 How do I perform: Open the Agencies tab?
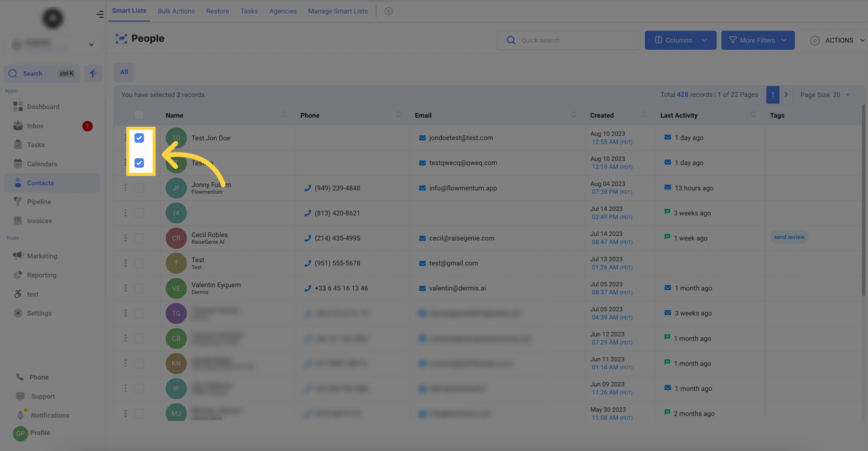283,11
